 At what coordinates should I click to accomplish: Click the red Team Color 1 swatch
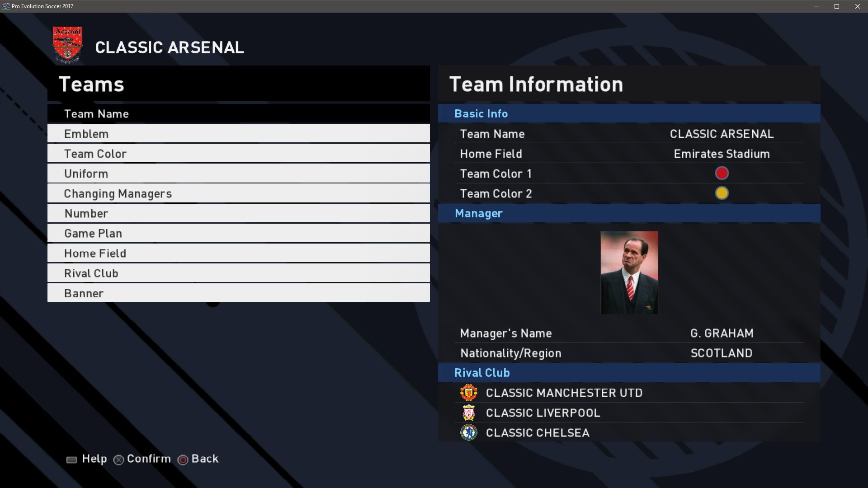click(722, 174)
